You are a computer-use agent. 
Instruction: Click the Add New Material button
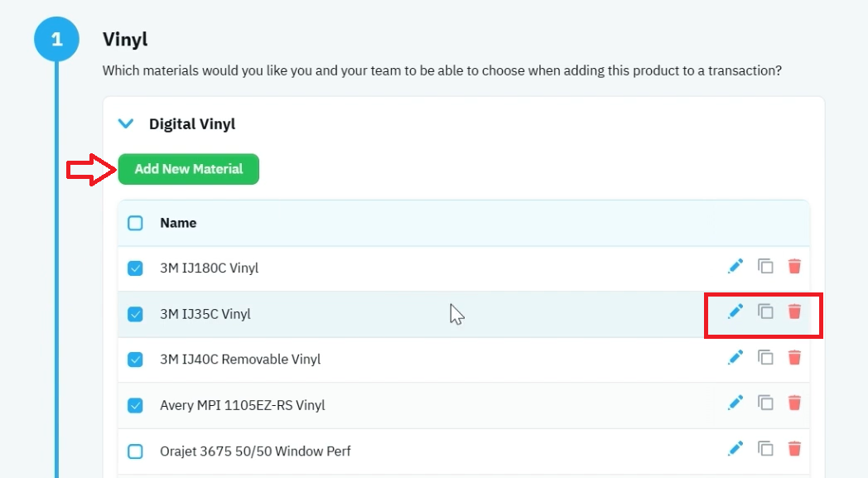[x=189, y=169]
